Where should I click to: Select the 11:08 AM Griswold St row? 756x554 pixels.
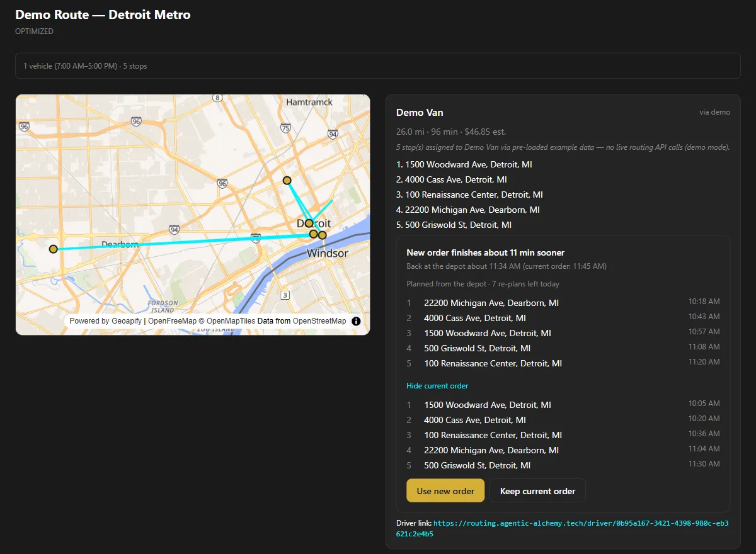coord(563,348)
